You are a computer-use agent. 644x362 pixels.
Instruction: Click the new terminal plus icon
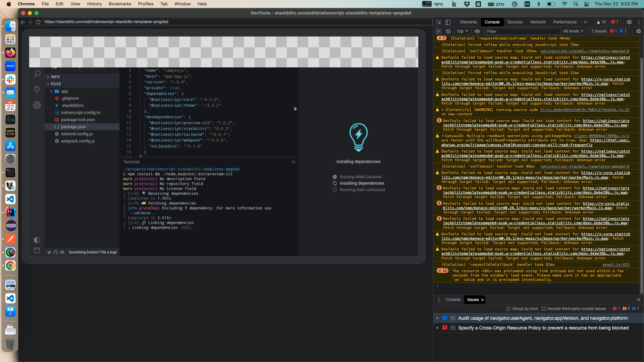click(293, 162)
